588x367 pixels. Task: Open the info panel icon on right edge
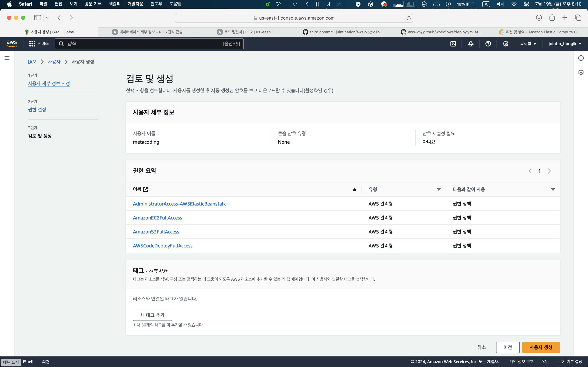click(581, 58)
